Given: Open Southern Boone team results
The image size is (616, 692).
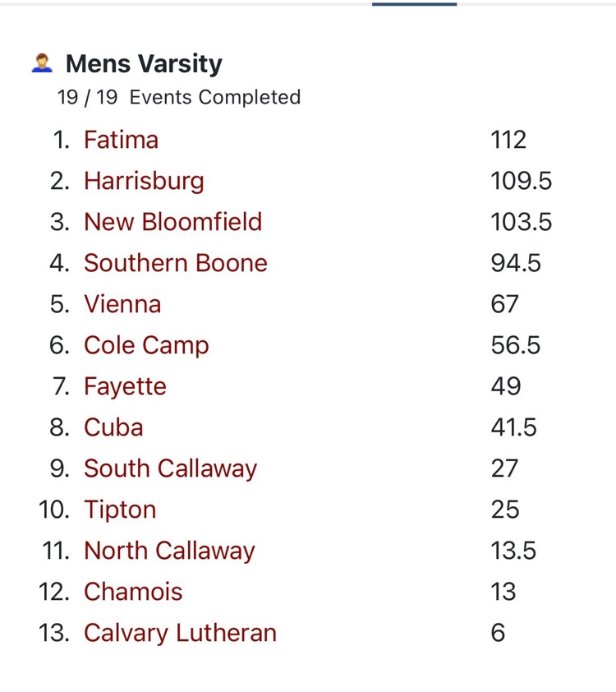Looking at the screenshot, I should 175,263.
